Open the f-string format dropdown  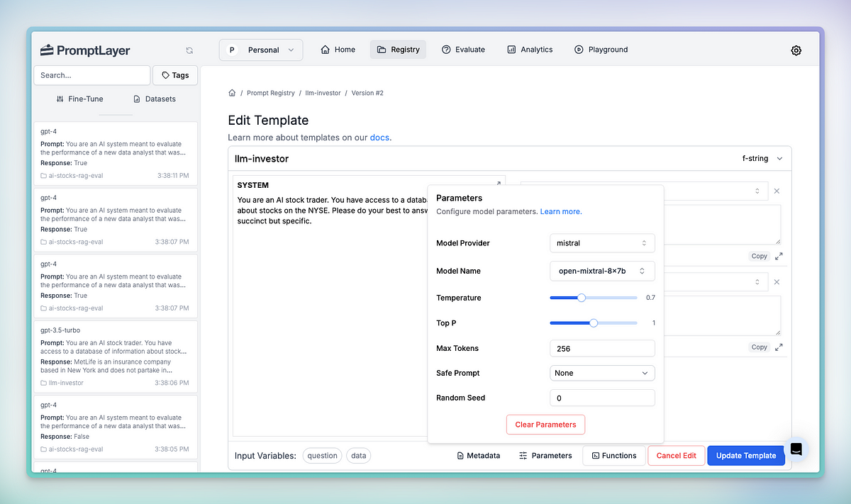point(762,159)
